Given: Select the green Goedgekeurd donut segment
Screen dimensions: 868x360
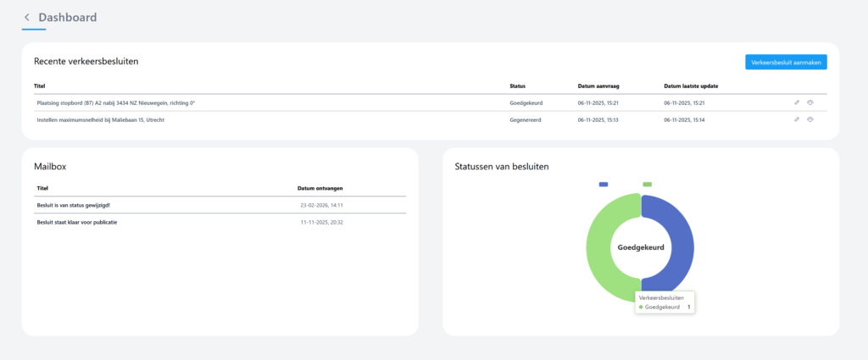Looking at the screenshot, I should click(x=598, y=247).
